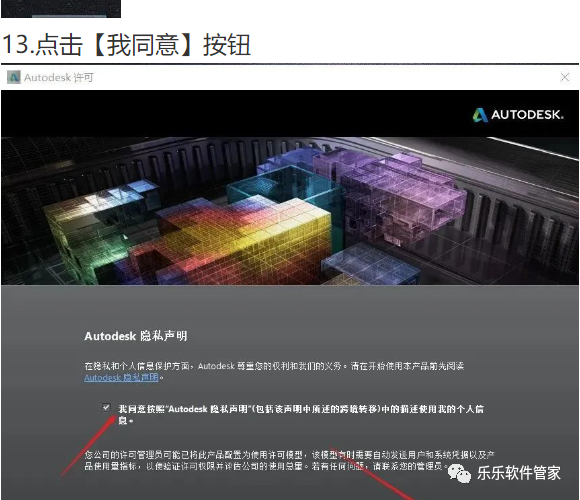Click the AUTODESK logo in the banner
Screen dimensions: 580x500
coord(518,115)
